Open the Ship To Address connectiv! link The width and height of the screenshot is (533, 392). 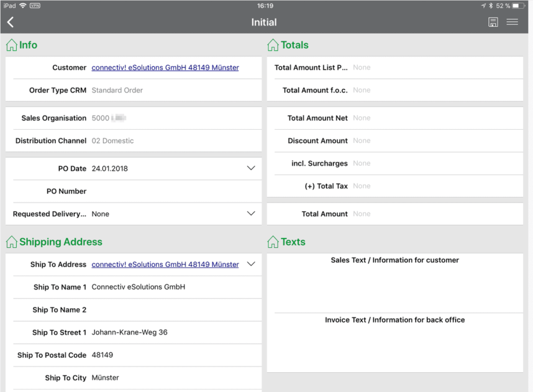point(165,265)
